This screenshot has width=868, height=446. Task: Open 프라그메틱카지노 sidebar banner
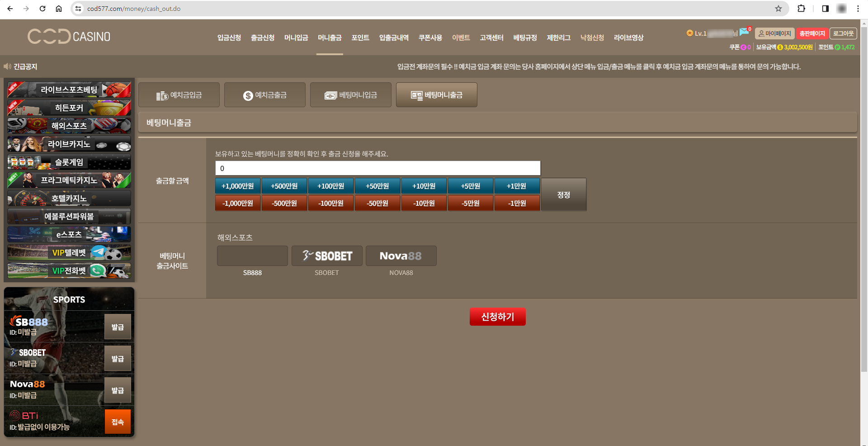[x=69, y=180]
